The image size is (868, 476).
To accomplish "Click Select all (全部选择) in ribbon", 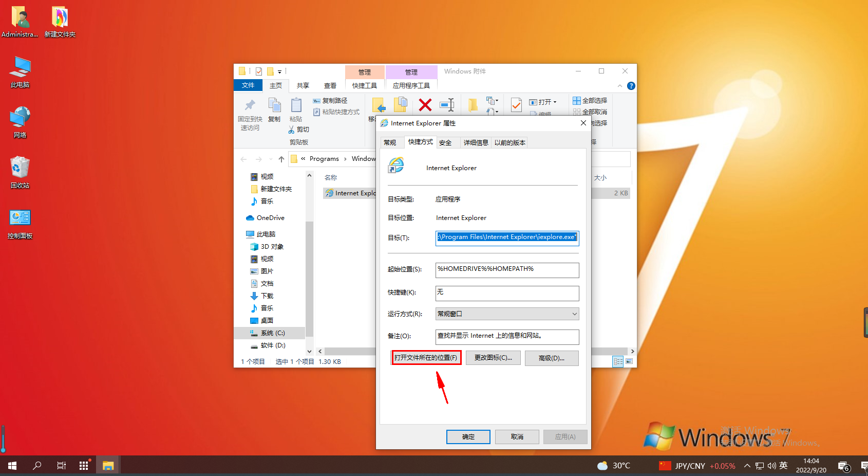I will 590,101.
